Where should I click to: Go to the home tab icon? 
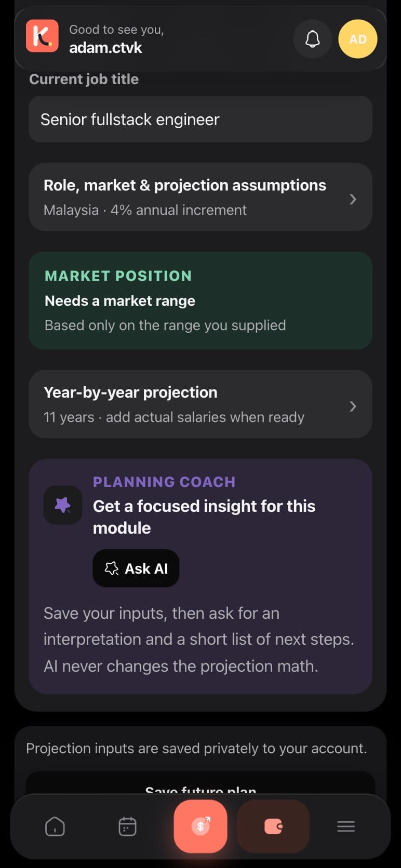click(x=55, y=826)
